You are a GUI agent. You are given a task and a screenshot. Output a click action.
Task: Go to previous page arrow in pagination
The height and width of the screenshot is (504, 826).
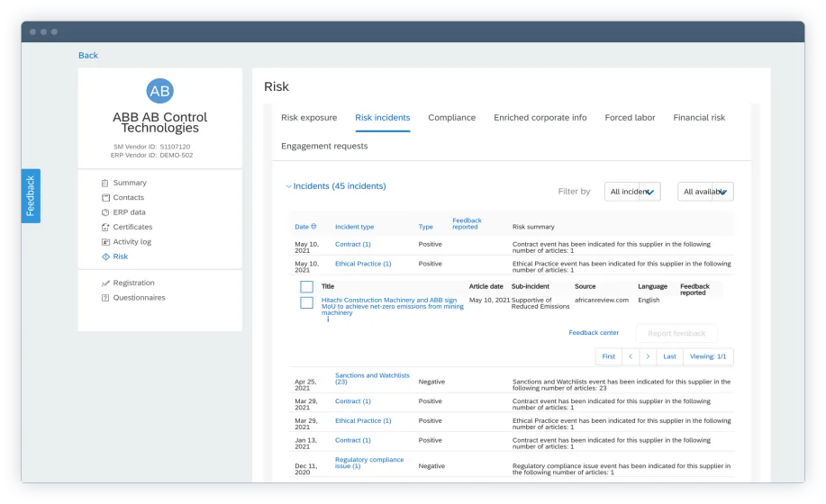631,356
